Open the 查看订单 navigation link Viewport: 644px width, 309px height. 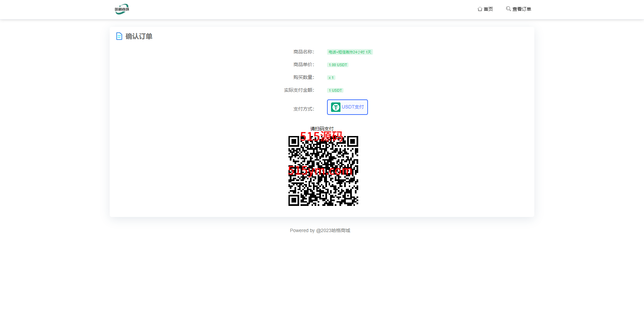point(522,9)
